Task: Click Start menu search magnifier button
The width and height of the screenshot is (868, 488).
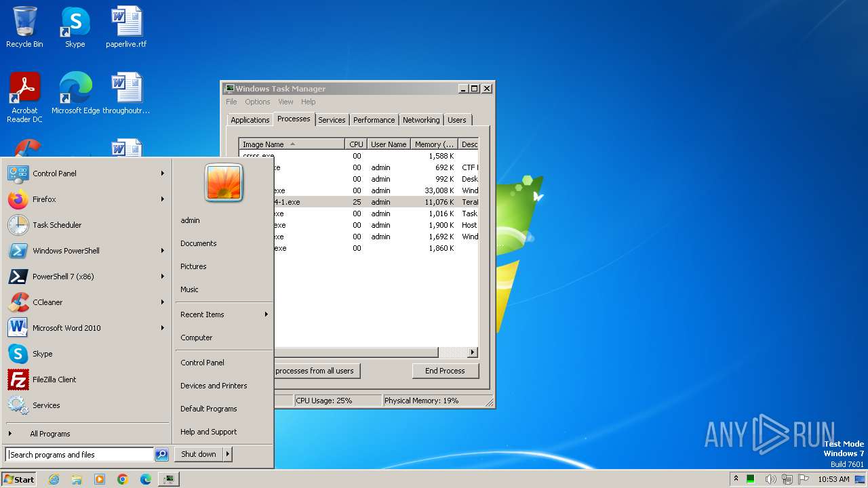Action: pos(161,455)
